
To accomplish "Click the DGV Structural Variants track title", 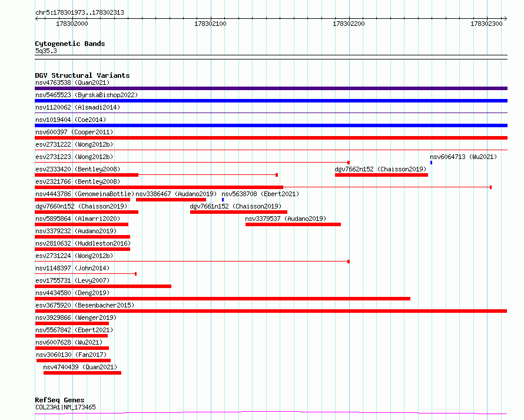I will pyautogui.click(x=82, y=75).
